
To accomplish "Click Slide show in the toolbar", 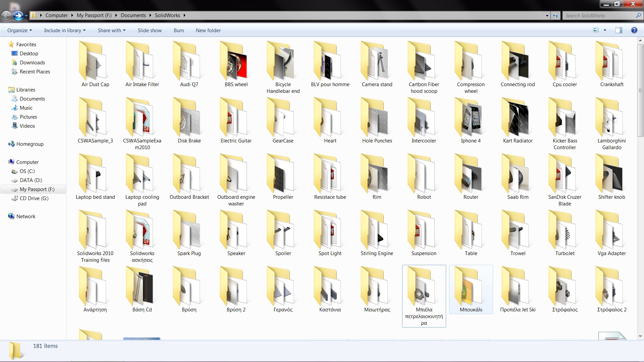I will [x=150, y=31].
